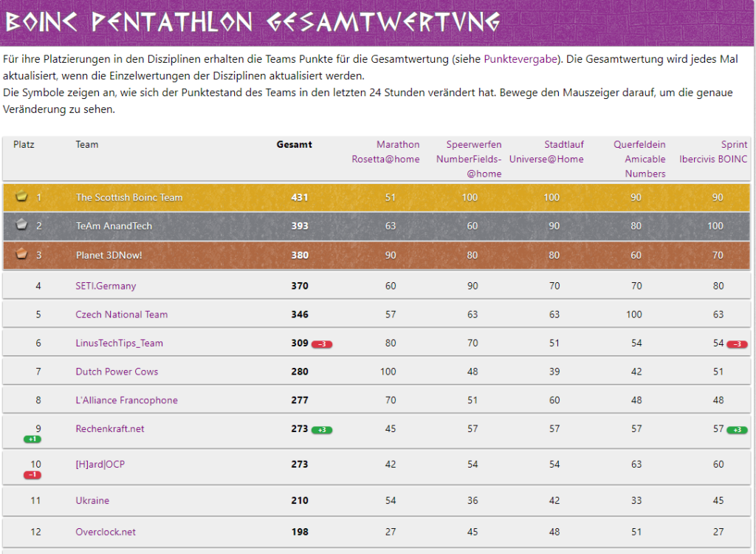This screenshot has height=554, width=756.
Task: Open the Speerwerfen NumberFields@home header link
Action: [x=469, y=159]
